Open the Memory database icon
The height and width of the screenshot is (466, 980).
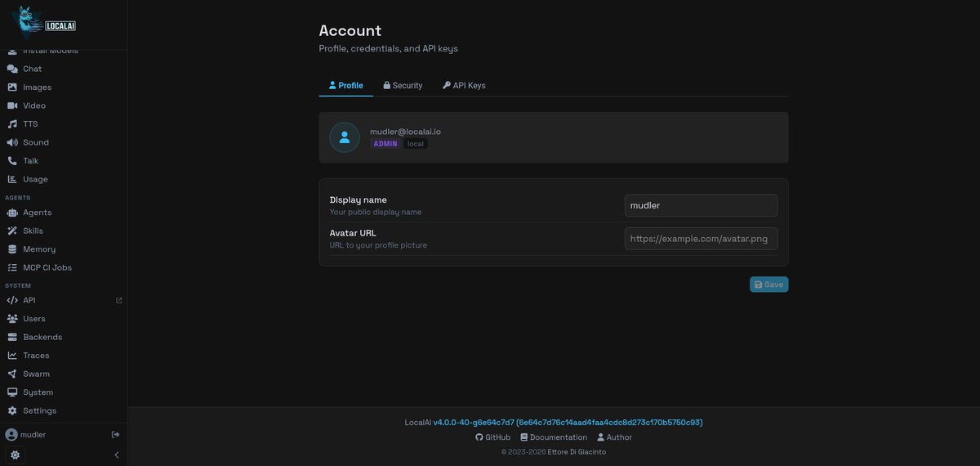pyautogui.click(x=12, y=249)
